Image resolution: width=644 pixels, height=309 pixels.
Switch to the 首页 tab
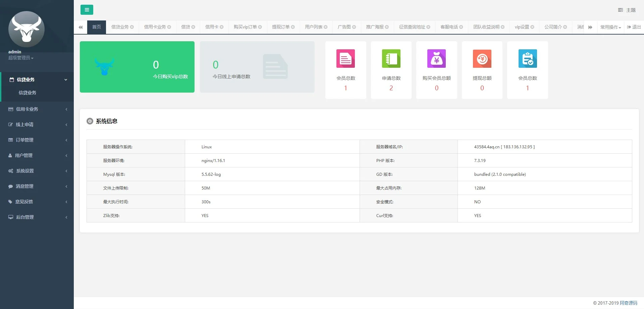point(97,27)
